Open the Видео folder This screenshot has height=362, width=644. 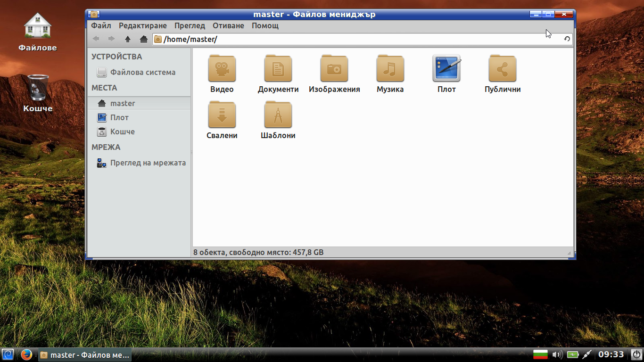coord(222,74)
